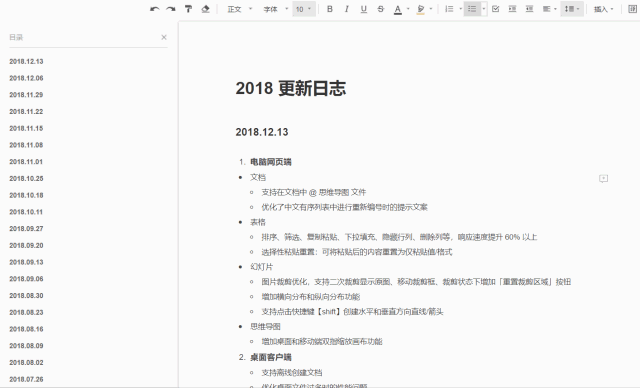640x388 pixels.
Task: Open the line spacing menu
Action: tap(572, 9)
